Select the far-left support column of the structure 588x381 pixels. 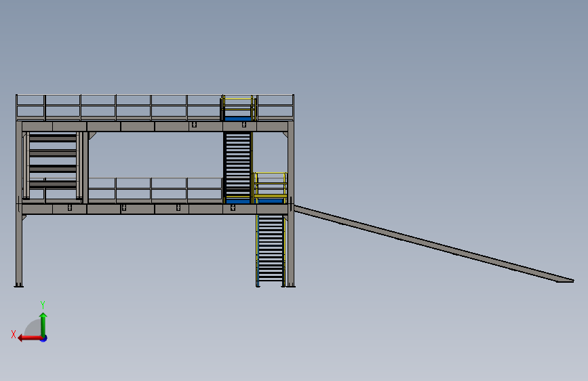pyautogui.click(x=19, y=203)
